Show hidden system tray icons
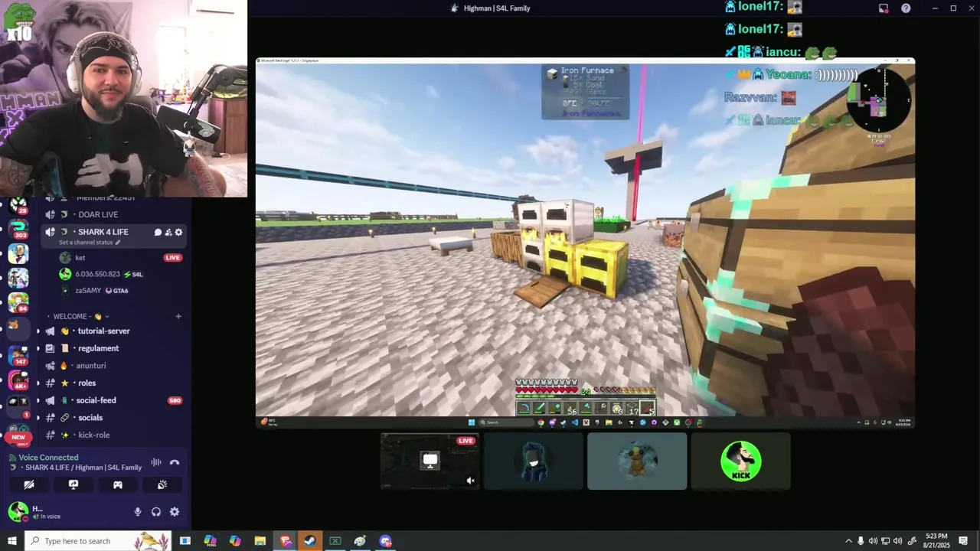 point(848,541)
